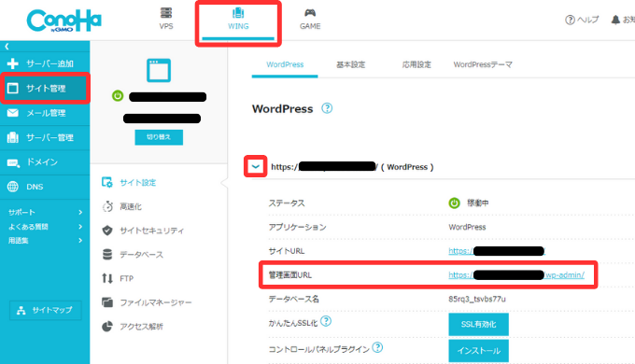Image resolution: width=635 pixels, height=364 pixels.
Task: Click the plus icon beside サーバー追加
Action: coord(12,63)
